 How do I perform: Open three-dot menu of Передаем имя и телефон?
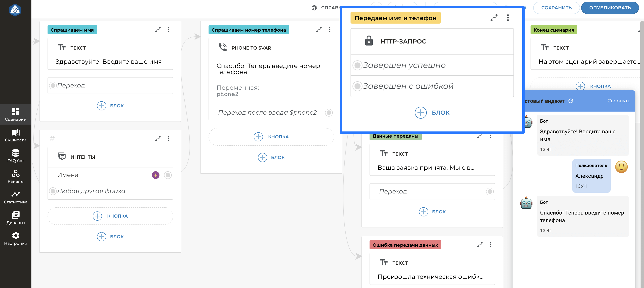click(x=508, y=18)
